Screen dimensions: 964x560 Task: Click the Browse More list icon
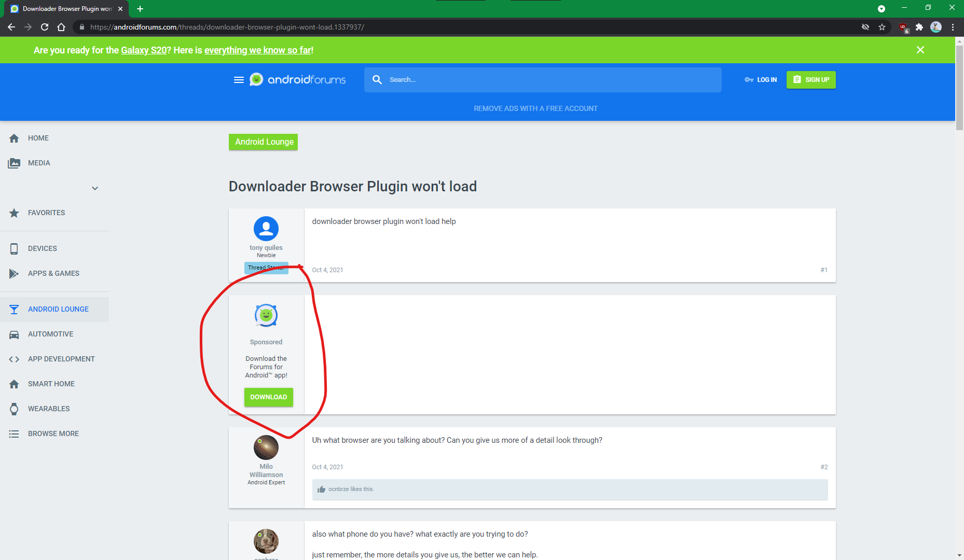pyautogui.click(x=14, y=433)
